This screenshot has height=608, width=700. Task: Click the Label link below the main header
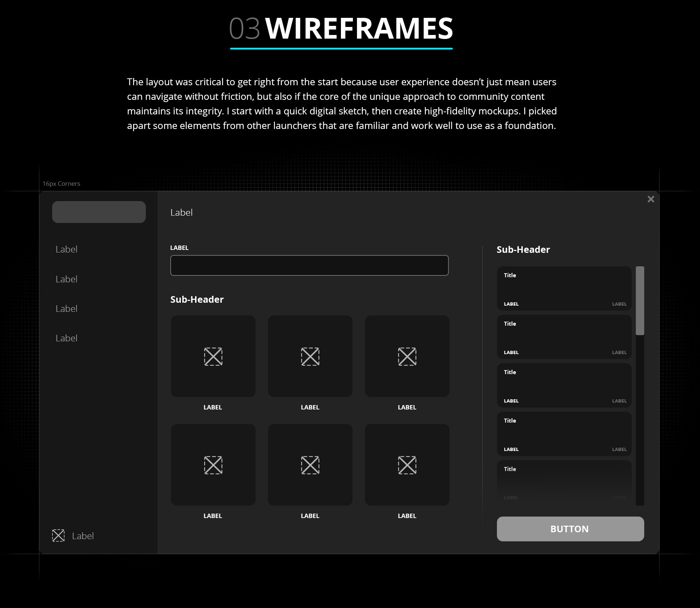(181, 212)
